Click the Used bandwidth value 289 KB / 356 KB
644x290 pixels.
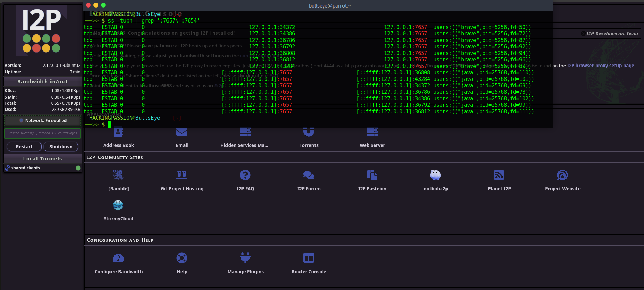[x=66, y=110]
